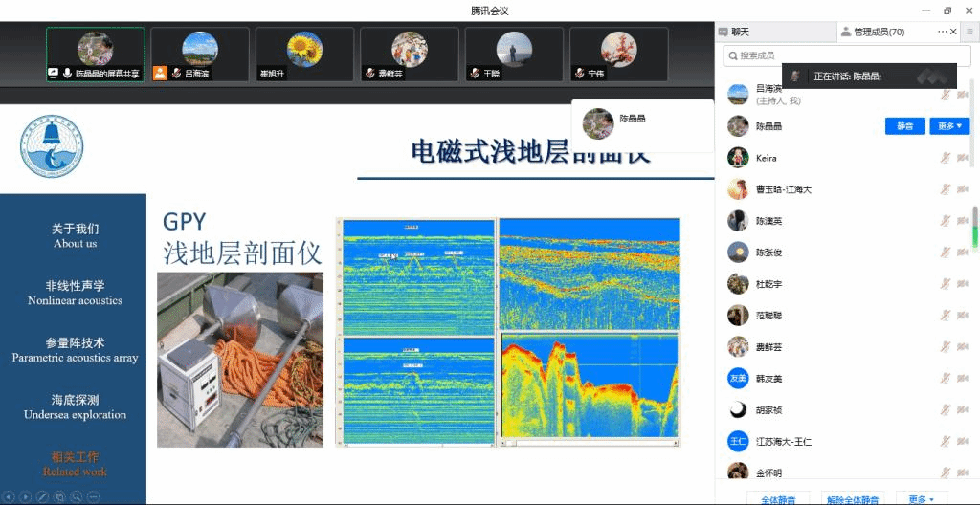The width and height of the screenshot is (980, 505).
Task: Toggle microphone for 曹玉晗-江海大
Action: click(x=945, y=189)
